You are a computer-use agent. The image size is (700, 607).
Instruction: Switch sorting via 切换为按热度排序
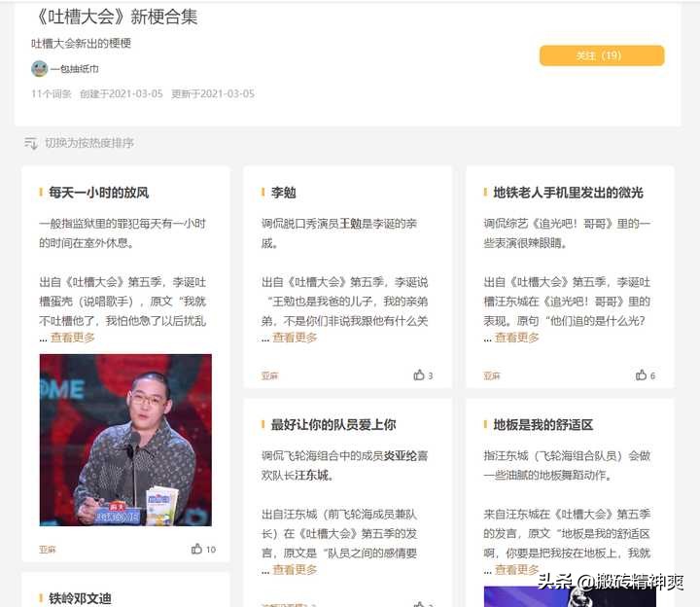(89, 143)
